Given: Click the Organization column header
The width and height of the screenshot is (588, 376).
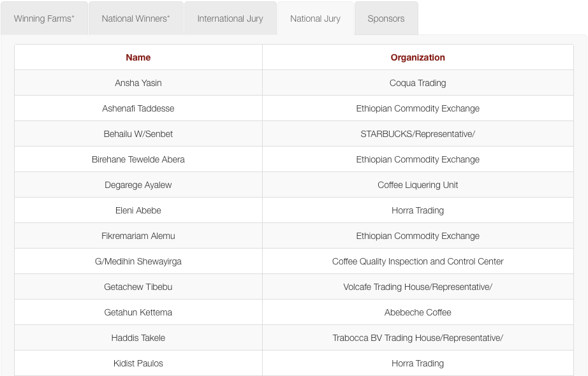Looking at the screenshot, I should [x=418, y=57].
